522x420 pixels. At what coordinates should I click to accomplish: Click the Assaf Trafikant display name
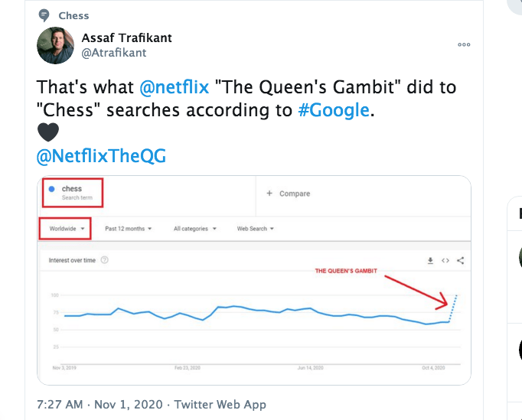point(126,38)
